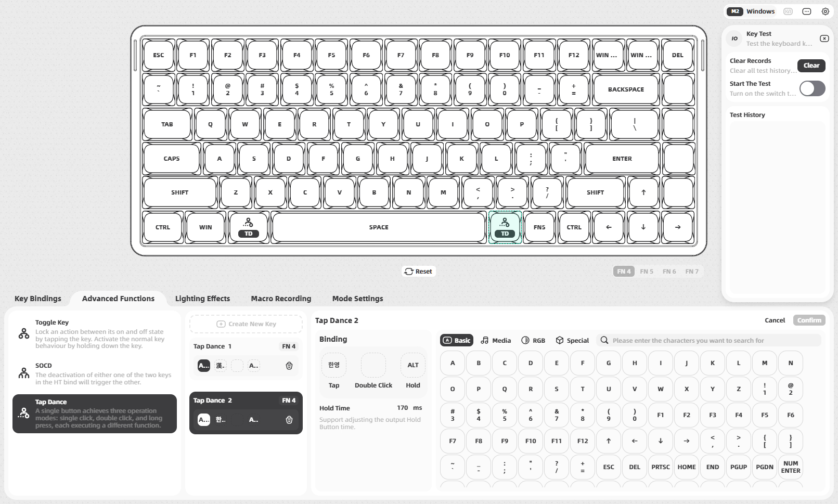838x504 pixels.
Task: Open the Mode Settings tab
Action: coord(357,299)
